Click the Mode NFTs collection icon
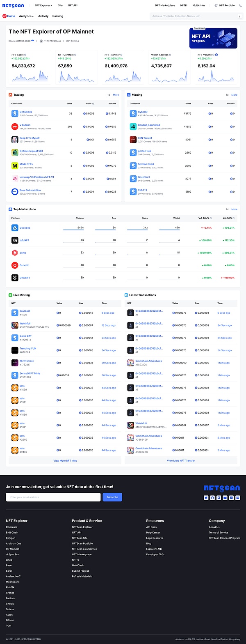 coord(15,166)
